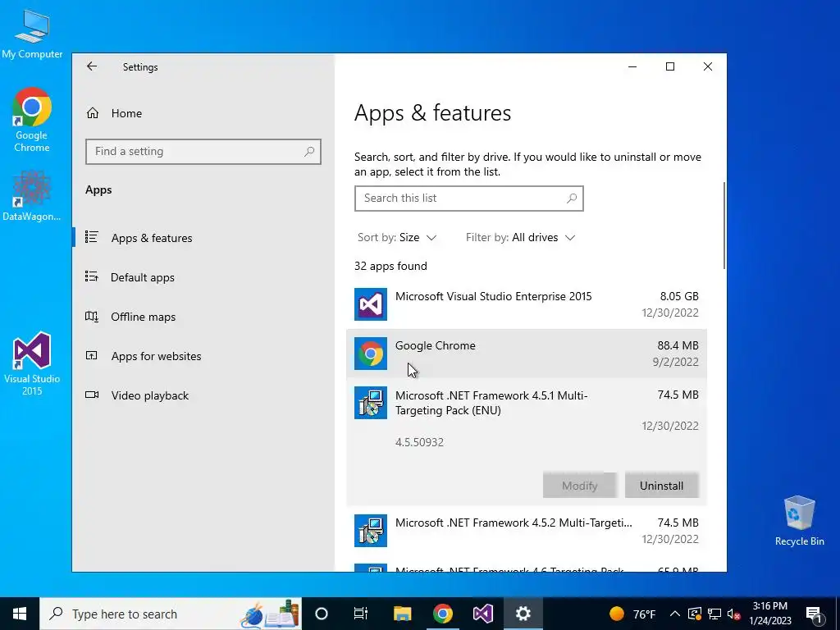The height and width of the screenshot is (630, 840).
Task: Select Default apps in sidebar
Action: click(143, 277)
